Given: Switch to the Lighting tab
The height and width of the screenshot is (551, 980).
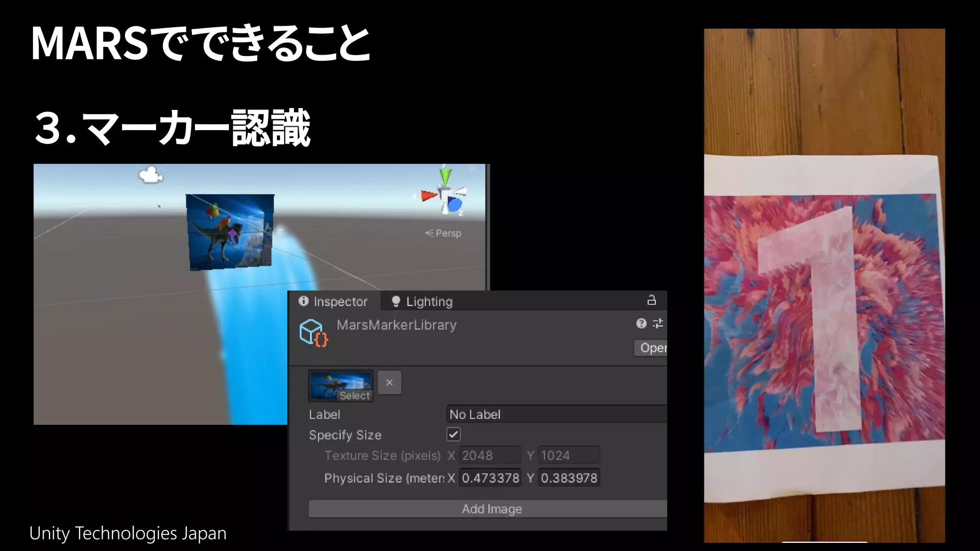Looking at the screenshot, I should click(422, 301).
